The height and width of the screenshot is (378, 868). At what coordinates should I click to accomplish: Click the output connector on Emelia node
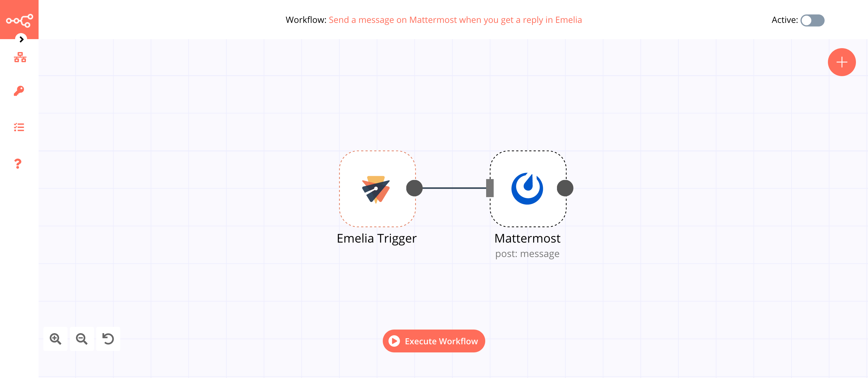(x=415, y=188)
